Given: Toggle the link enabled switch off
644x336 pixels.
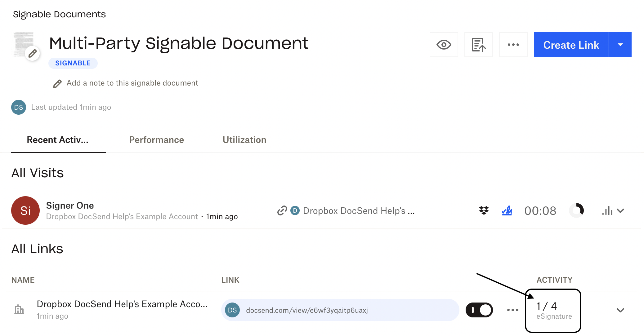Looking at the screenshot, I should pyautogui.click(x=479, y=310).
